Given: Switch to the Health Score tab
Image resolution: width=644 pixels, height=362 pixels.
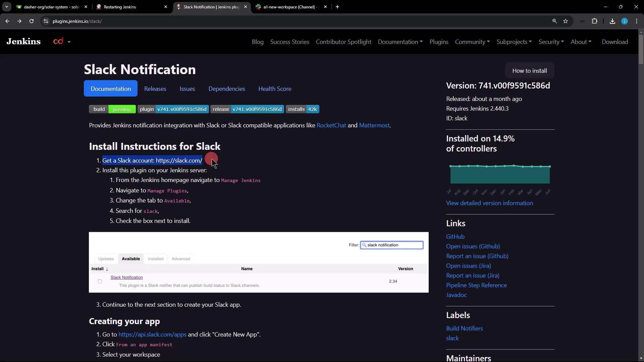Looking at the screenshot, I should pos(274,89).
